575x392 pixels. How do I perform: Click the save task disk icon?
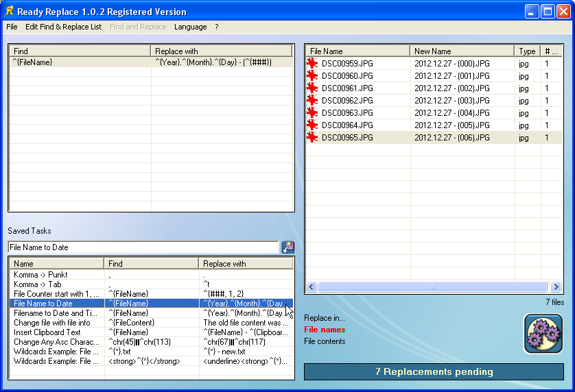click(287, 247)
